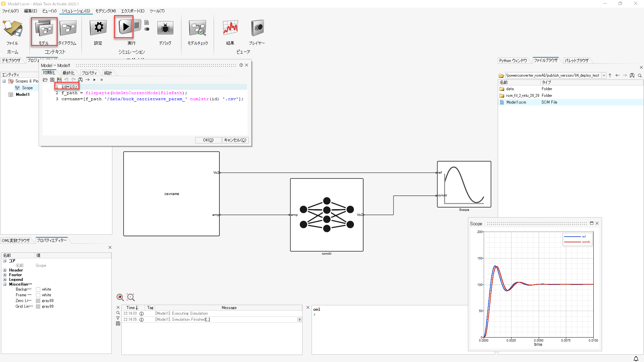The image size is (644, 362).
Task: Switch to 統計 tab in Model dialog
Action: (x=108, y=73)
